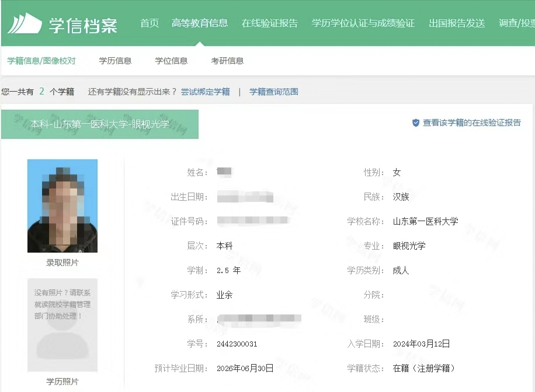Click the 系所 field label
This screenshot has width=535, height=392.
click(197, 320)
